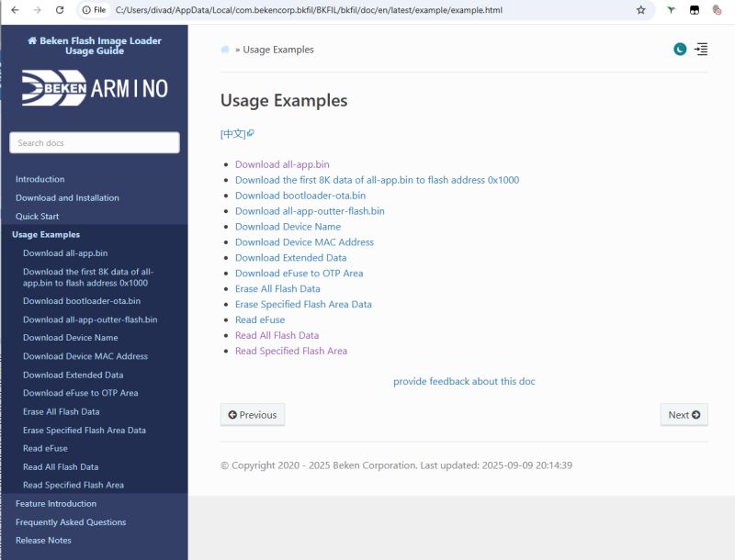Open content link Erase Specified Flash Area Data
This screenshot has width=735, height=560.
[x=304, y=305]
